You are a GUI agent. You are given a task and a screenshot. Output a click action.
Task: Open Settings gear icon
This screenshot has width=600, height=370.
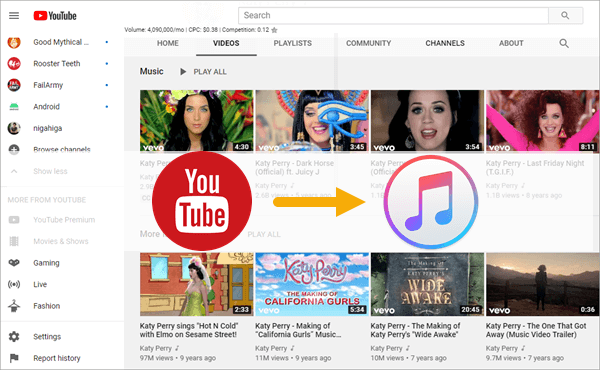pos(14,337)
